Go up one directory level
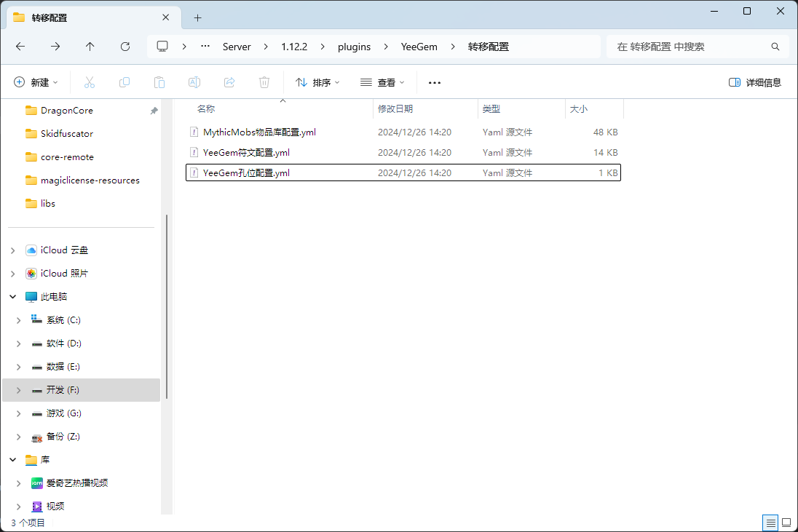798x532 pixels. click(90, 47)
